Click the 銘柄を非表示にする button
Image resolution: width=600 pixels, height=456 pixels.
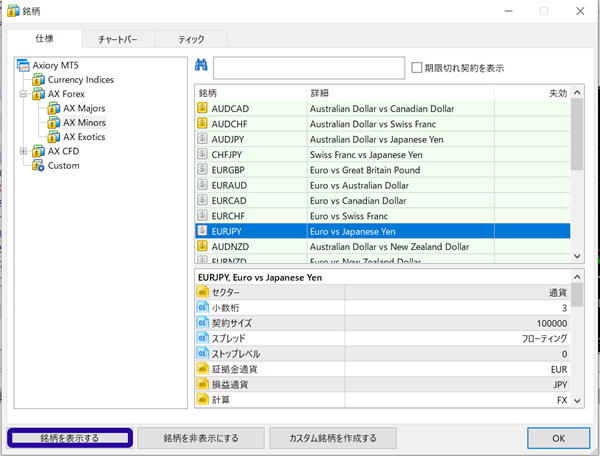point(201,438)
